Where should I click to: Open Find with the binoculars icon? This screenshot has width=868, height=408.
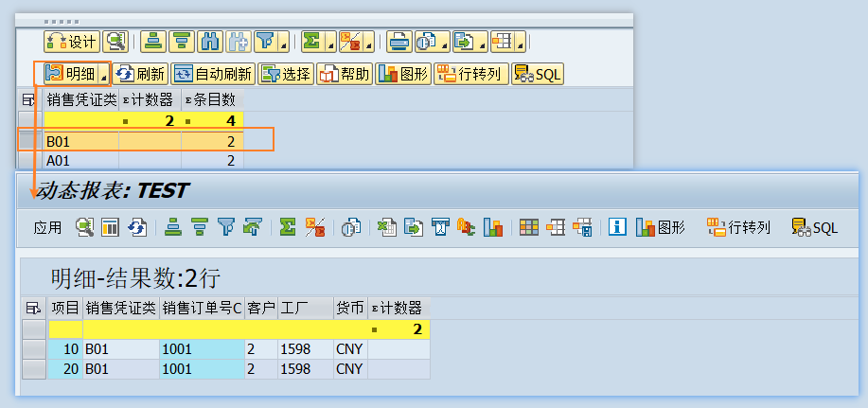(210, 42)
